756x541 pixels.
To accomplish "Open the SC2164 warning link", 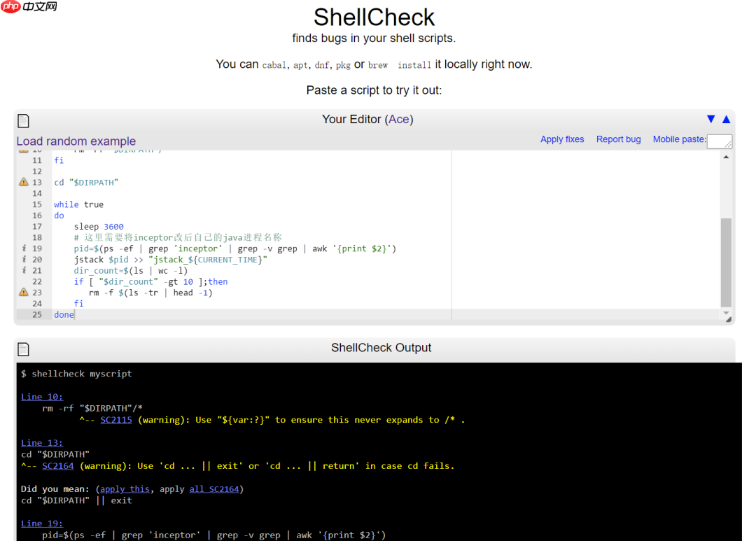I will (x=58, y=466).
